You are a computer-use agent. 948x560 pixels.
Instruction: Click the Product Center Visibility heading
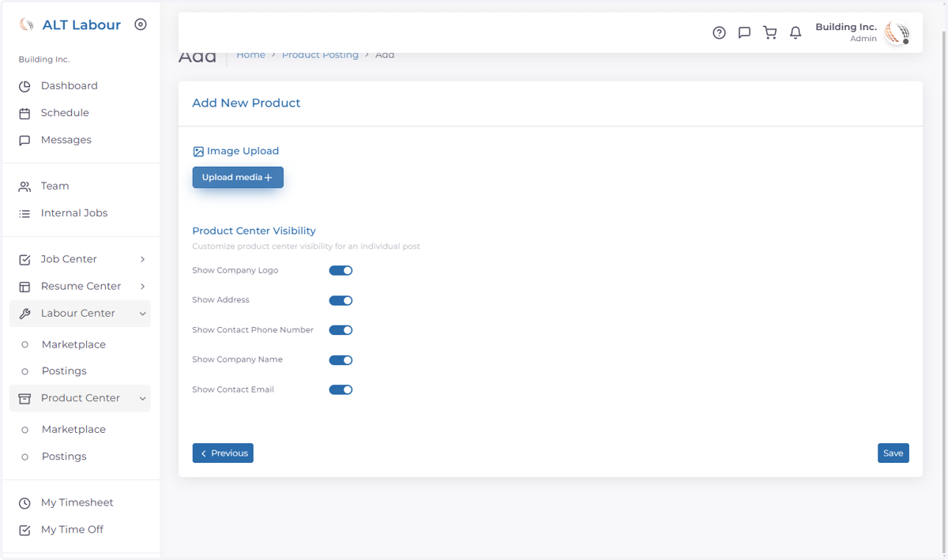point(254,231)
